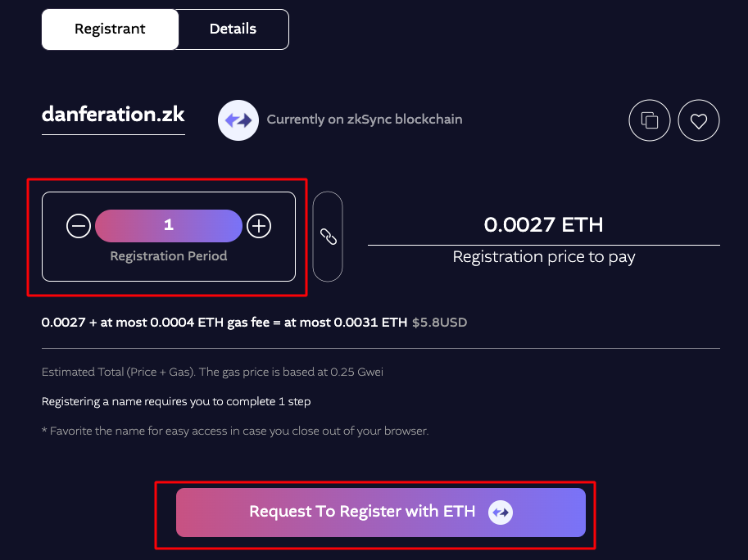This screenshot has width=748, height=560.
Task: Click the gas fee total calculation line
Action: click(x=224, y=323)
